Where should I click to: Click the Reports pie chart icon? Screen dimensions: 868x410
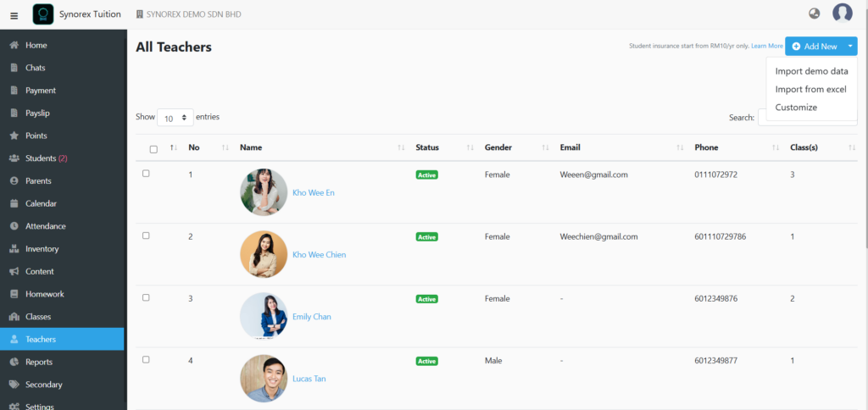[14, 362]
